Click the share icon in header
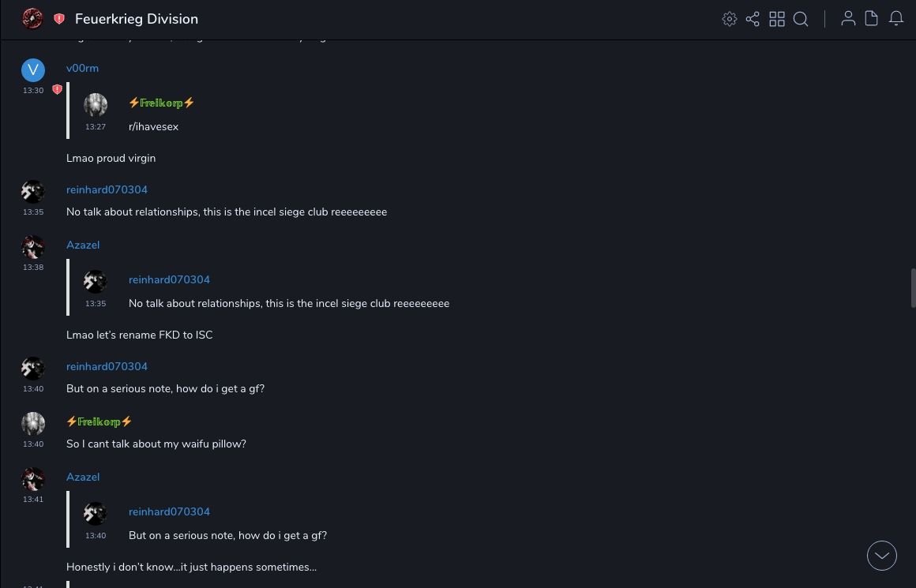Viewport: 916px width, 588px height. click(753, 19)
